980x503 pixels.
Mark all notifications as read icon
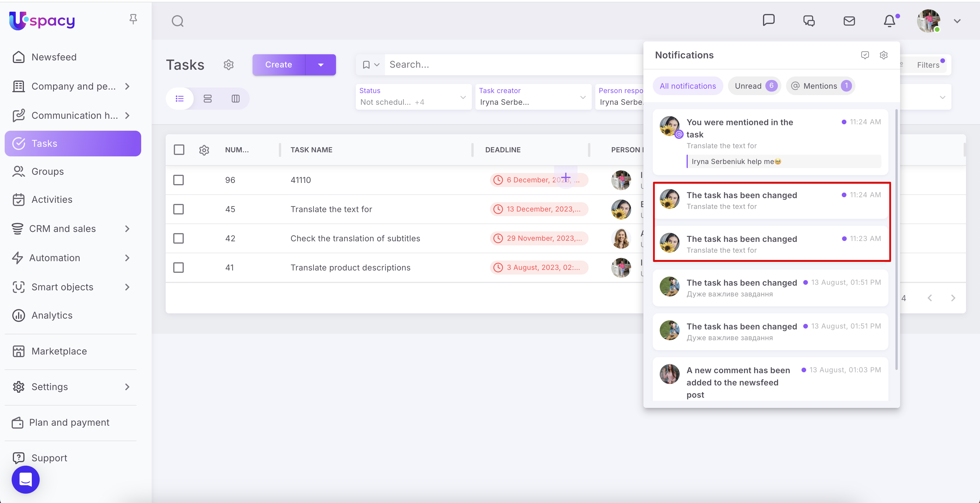865,55
